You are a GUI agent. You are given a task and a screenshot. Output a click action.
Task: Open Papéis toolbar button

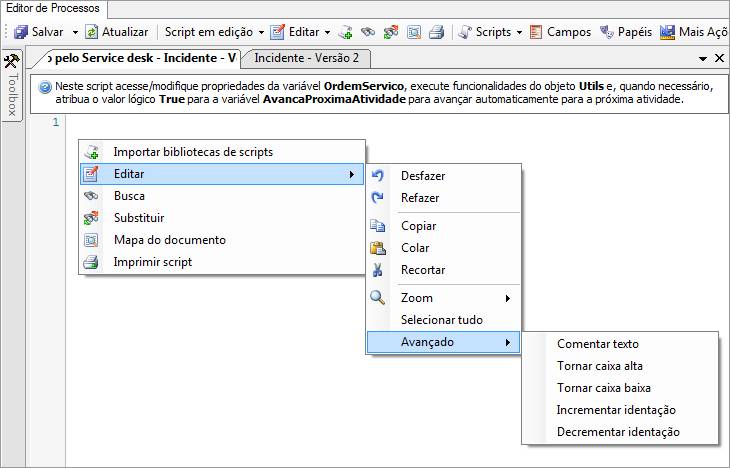coord(626,32)
